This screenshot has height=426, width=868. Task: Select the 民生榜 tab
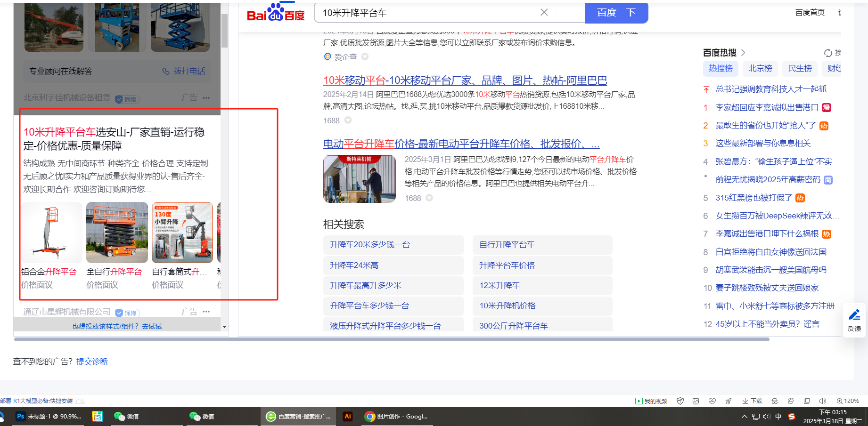click(x=800, y=69)
